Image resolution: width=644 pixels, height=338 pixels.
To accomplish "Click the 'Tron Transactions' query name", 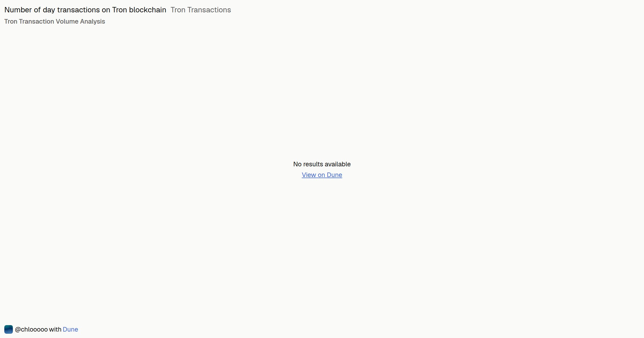I will coord(201,10).
